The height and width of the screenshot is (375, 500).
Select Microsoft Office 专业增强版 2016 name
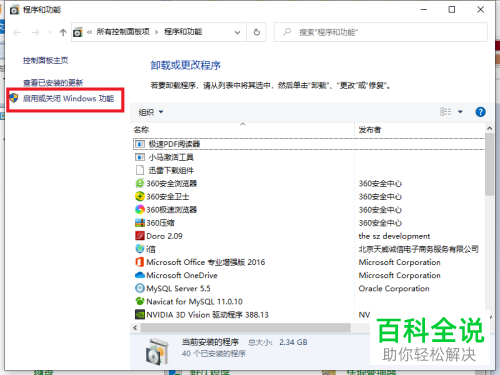pos(206,262)
